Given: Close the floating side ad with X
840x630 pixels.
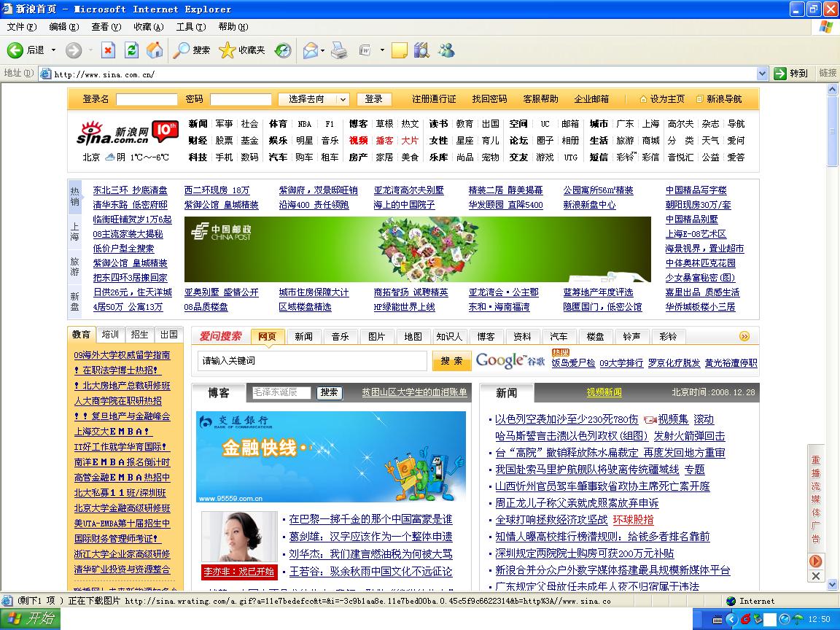Looking at the screenshot, I should pos(815,576).
